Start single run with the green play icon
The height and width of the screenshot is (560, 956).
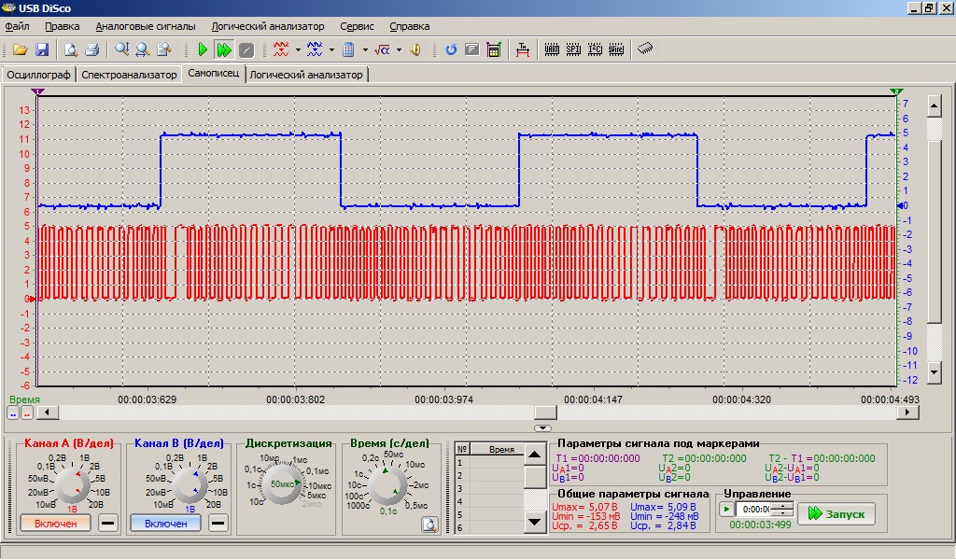click(203, 50)
